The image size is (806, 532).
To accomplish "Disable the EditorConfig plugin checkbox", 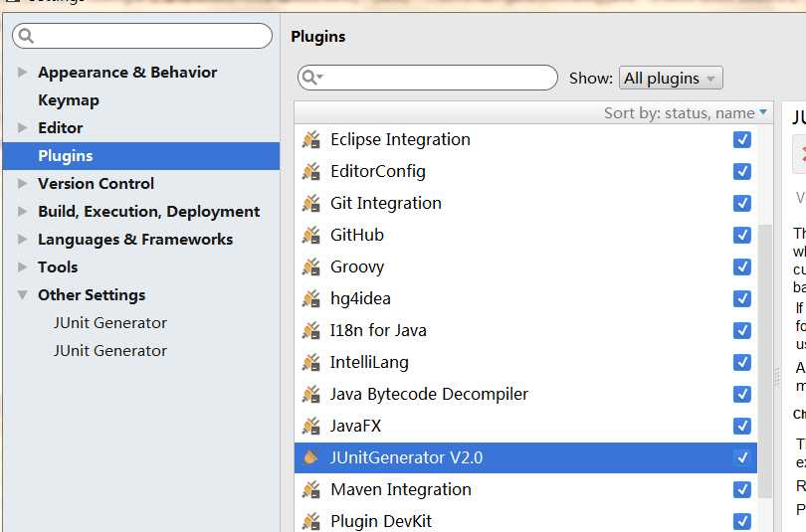I will (741, 171).
